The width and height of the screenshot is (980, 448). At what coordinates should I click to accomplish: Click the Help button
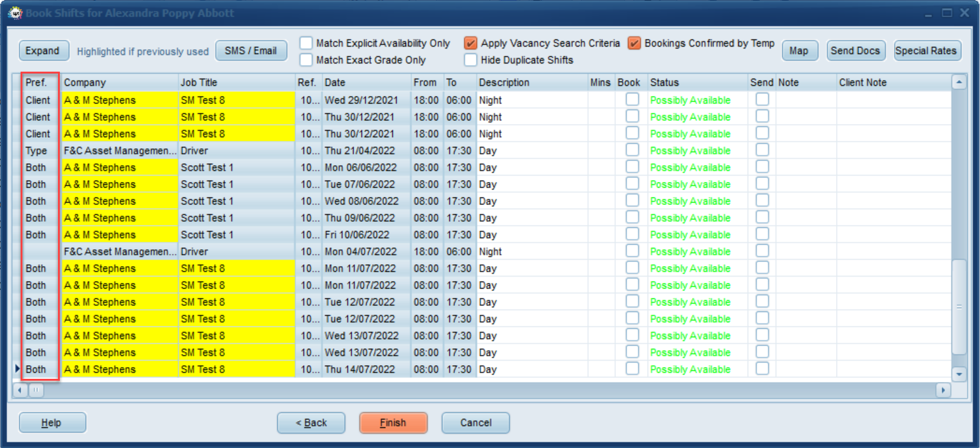click(x=52, y=422)
